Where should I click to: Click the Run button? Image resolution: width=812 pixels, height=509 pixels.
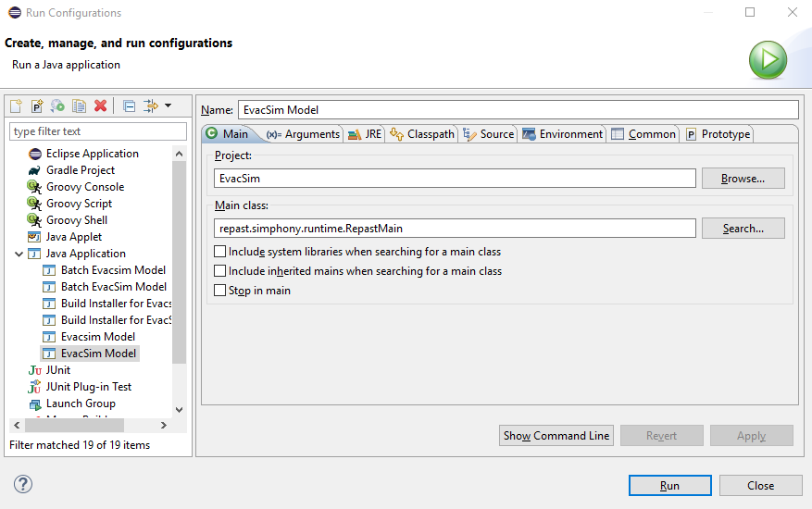coord(669,485)
